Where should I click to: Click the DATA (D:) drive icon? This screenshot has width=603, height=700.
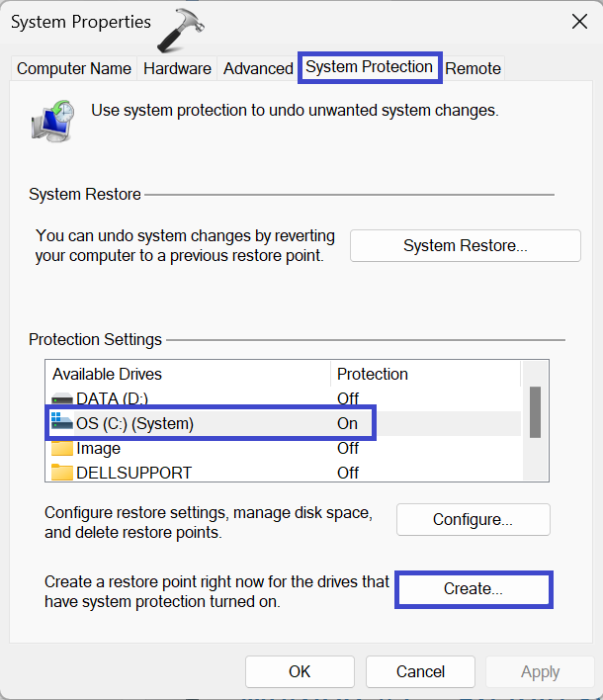point(62,399)
